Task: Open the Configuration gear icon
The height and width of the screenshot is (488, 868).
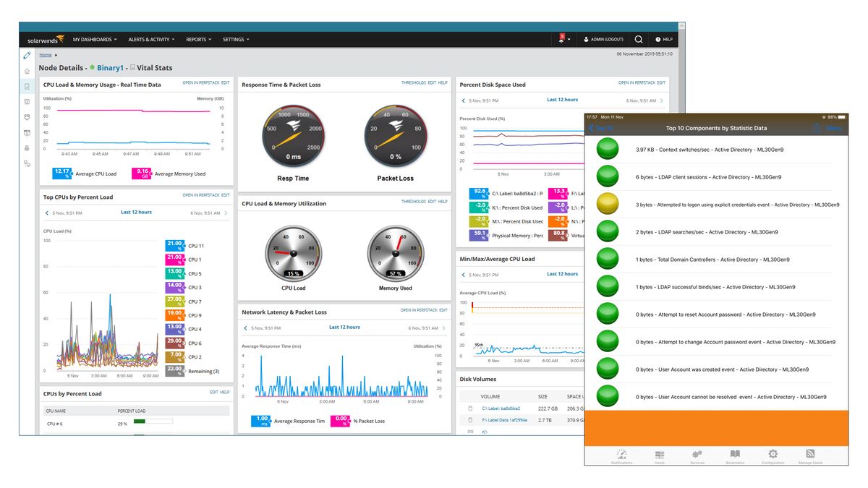Action: tap(773, 454)
